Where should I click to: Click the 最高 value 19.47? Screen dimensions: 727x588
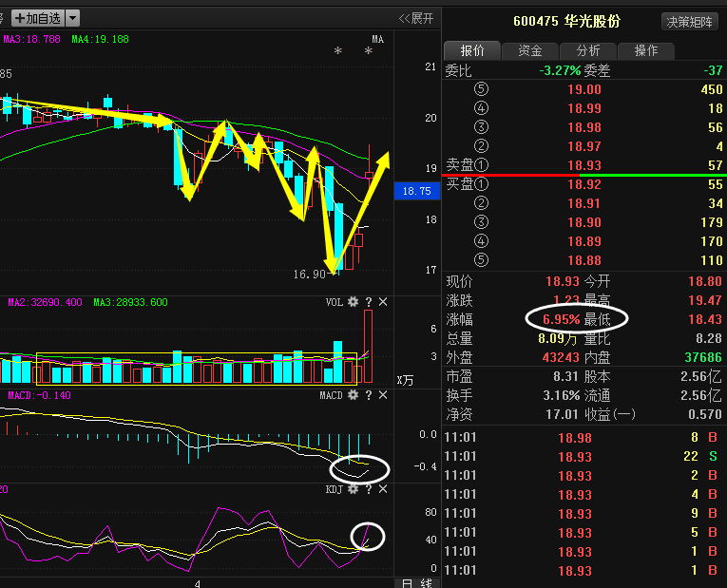[705, 300]
